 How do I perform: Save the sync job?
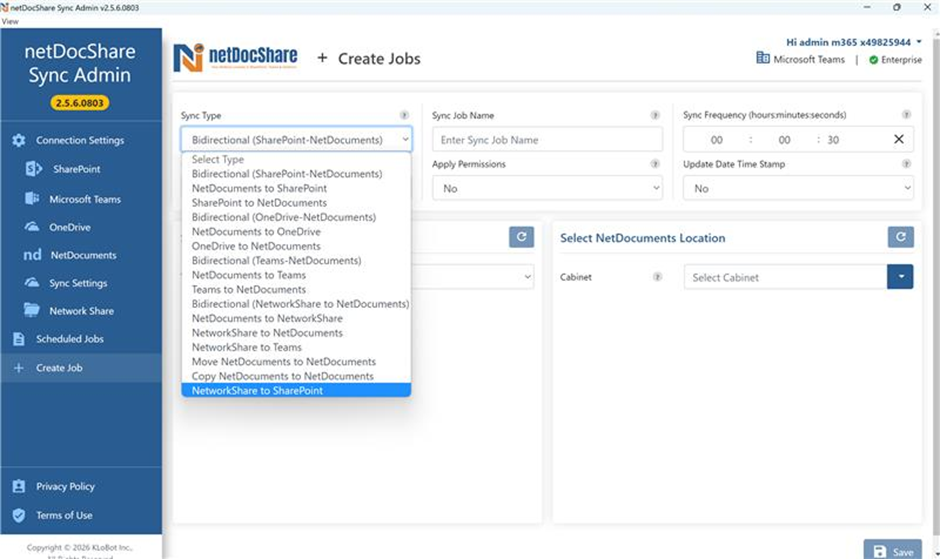click(893, 551)
